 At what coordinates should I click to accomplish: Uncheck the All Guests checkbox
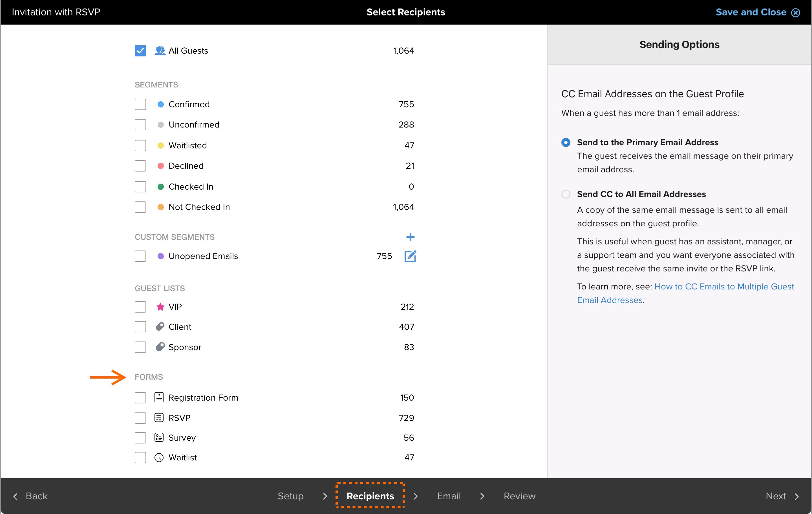140,50
